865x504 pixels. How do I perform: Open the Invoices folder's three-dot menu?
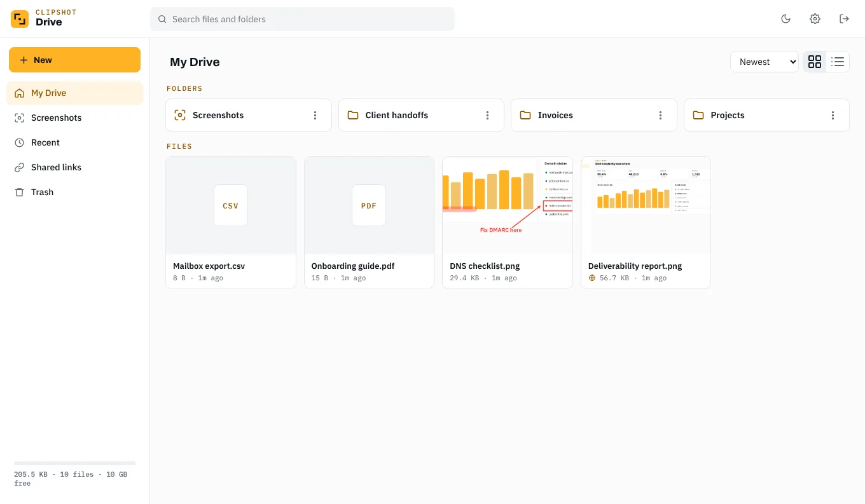(660, 115)
